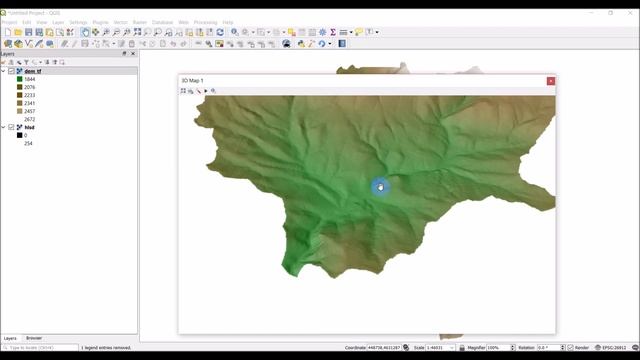Select the dem_tf layer name
This screenshot has width=640, height=360.
33,71
